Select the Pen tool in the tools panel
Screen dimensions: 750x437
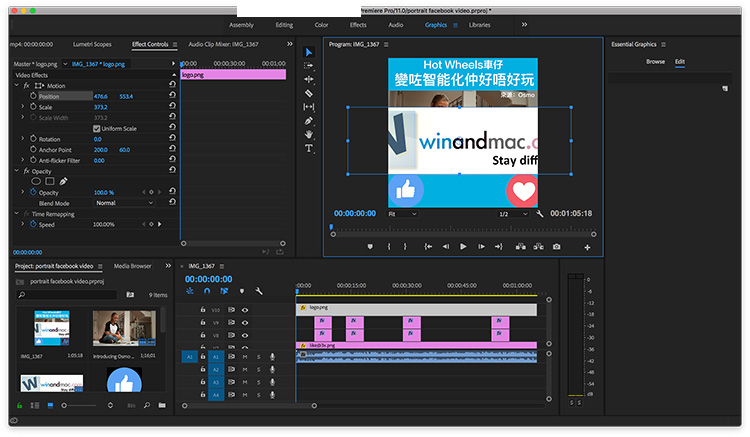tap(309, 120)
